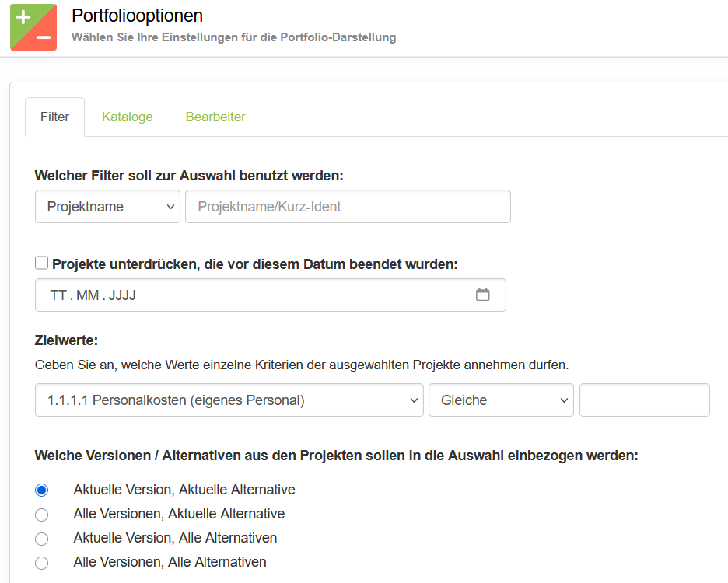Open the Kataloge tab
The height and width of the screenshot is (583, 728).
click(x=127, y=117)
